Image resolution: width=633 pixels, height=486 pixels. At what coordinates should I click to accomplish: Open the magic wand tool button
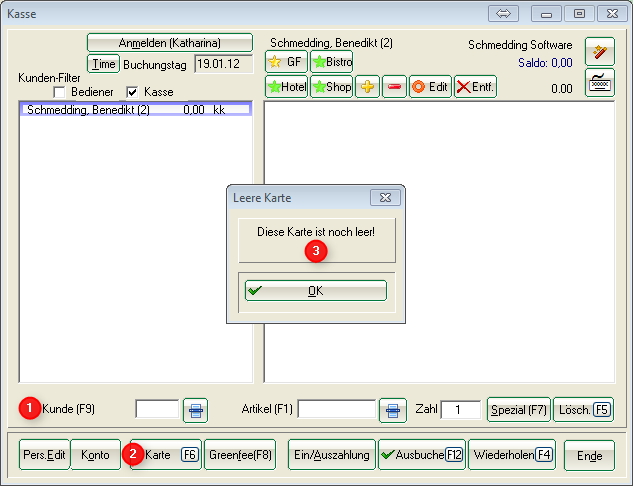coord(599,52)
